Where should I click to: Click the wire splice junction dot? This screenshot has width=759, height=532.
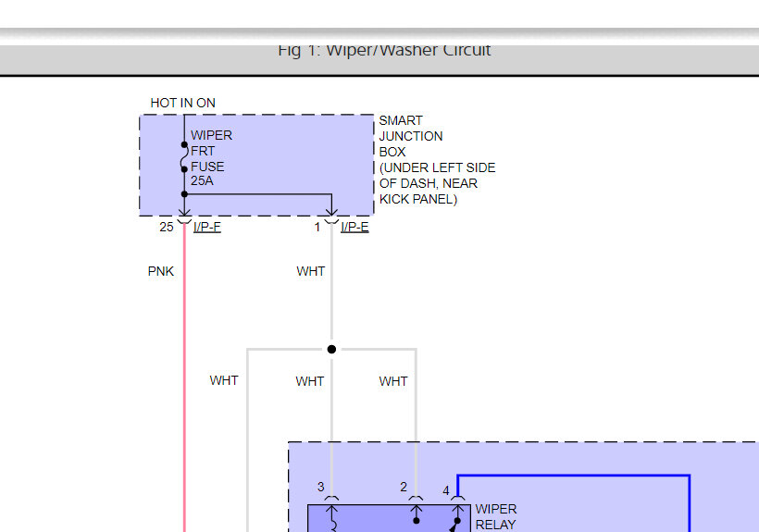click(331, 349)
